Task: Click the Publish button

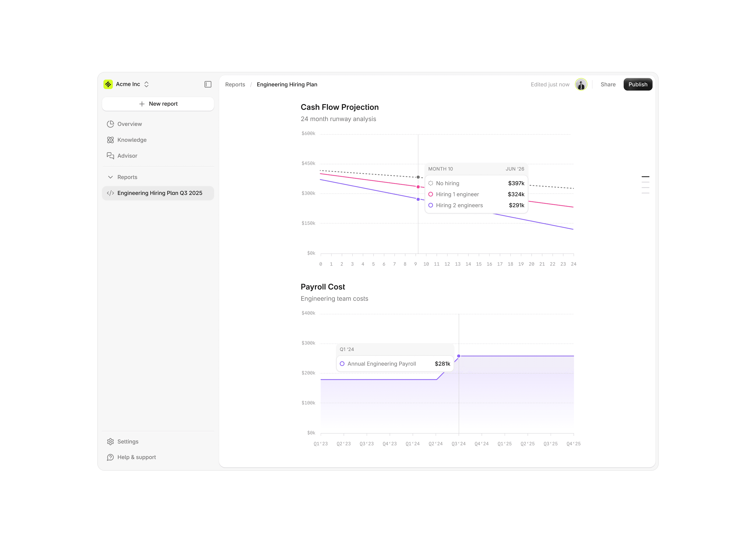Action: coord(637,84)
